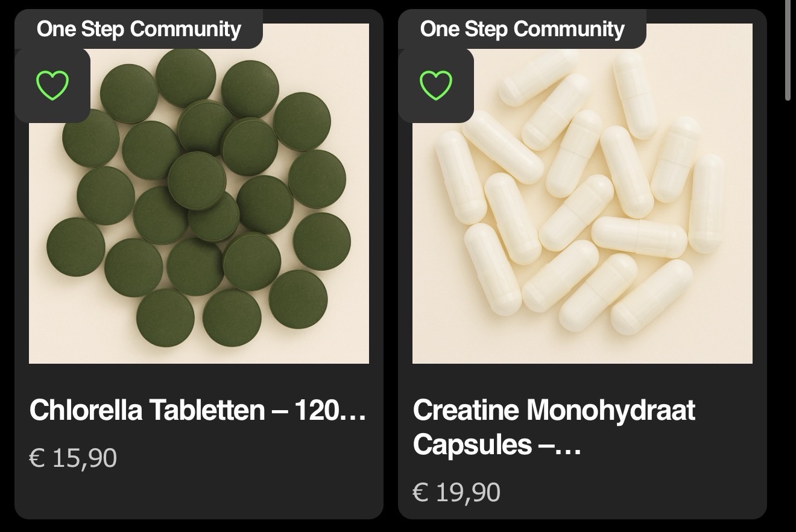796x532 pixels.
Task: Favorite the Chlorella Tabletten product with the heart
Action: [52, 85]
